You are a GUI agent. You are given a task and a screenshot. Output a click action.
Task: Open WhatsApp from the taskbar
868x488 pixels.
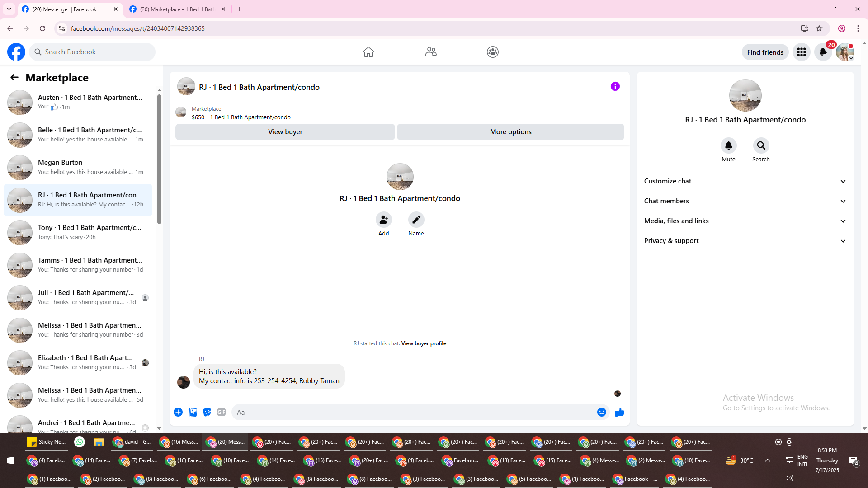tap(80, 442)
